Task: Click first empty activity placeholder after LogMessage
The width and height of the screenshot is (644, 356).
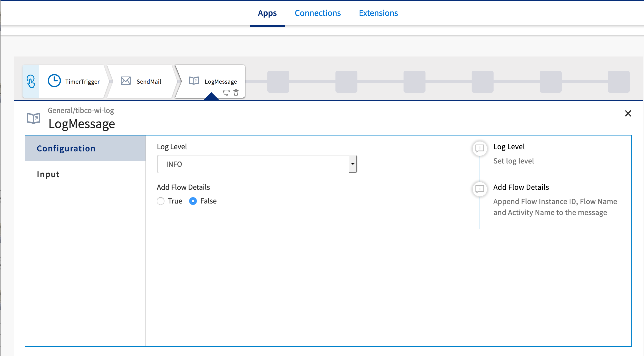Action: click(x=278, y=81)
